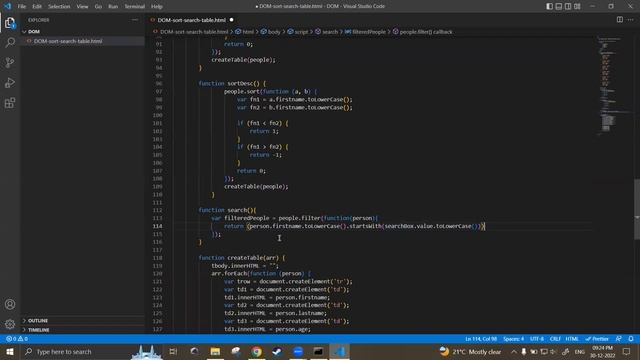Toggle secondary side bar layout icon
This screenshot has height=360, width=640.
pyautogui.click(x=568, y=6)
